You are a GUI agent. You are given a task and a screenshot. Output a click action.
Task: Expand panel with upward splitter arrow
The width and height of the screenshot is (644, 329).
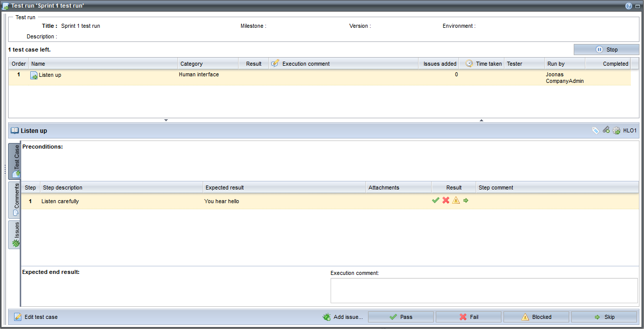point(481,120)
